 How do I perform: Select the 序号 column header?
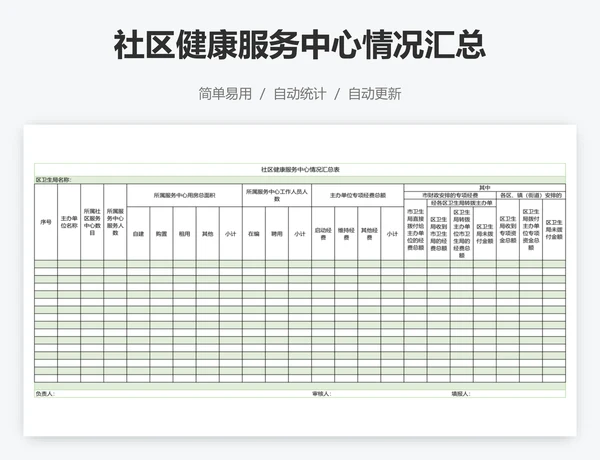coord(45,222)
